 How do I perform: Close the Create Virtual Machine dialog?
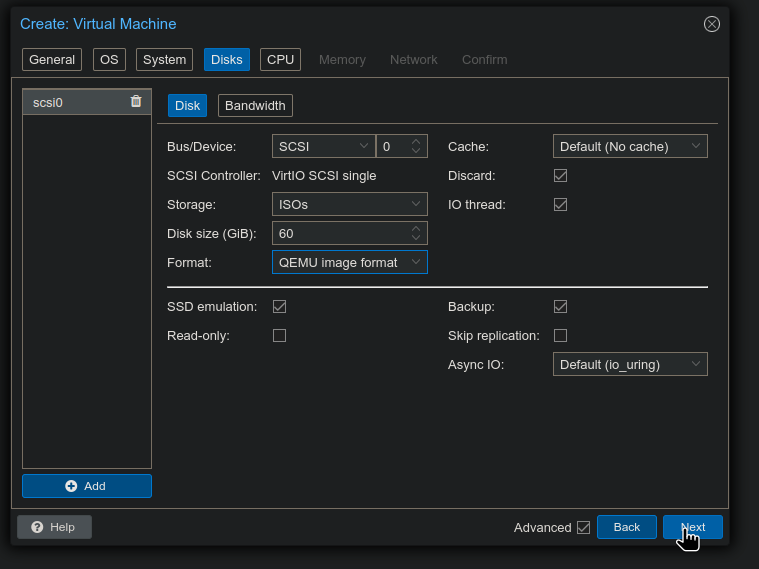[711, 24]
